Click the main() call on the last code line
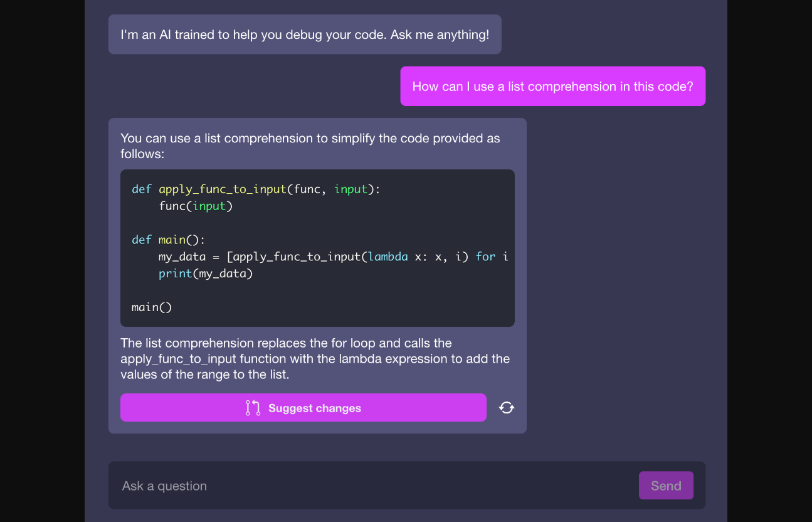The height and width of the screenshot is (522, 812). click(151, 307)
